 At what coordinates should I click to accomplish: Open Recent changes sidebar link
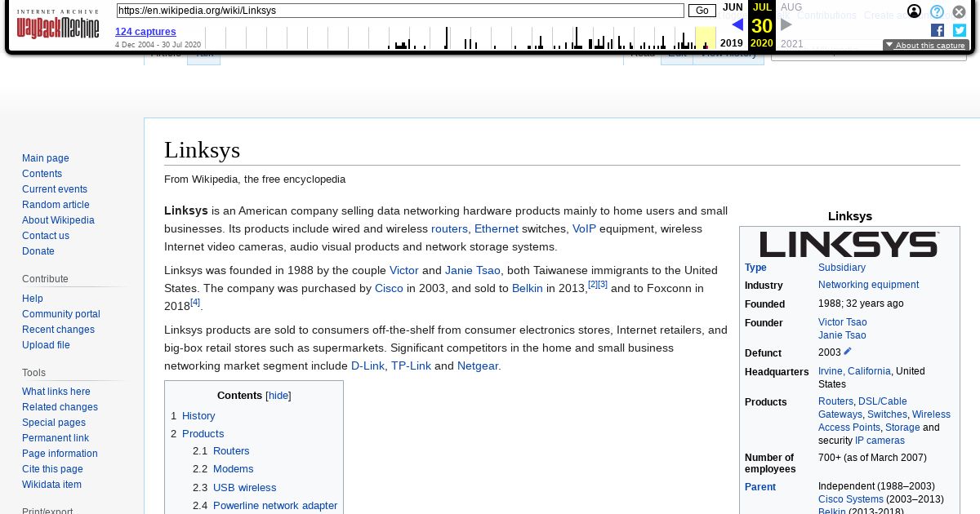click(x=58, y=330)
